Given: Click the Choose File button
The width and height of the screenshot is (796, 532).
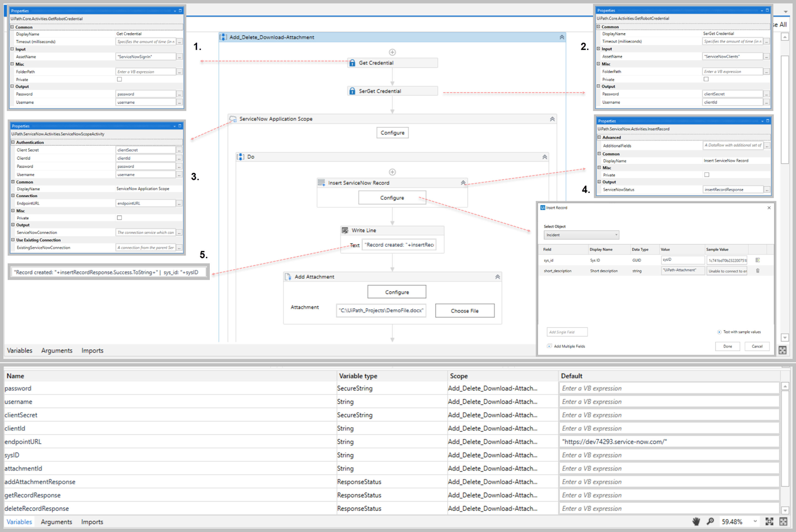Looking at the screenshot, I should coord(464,311).
